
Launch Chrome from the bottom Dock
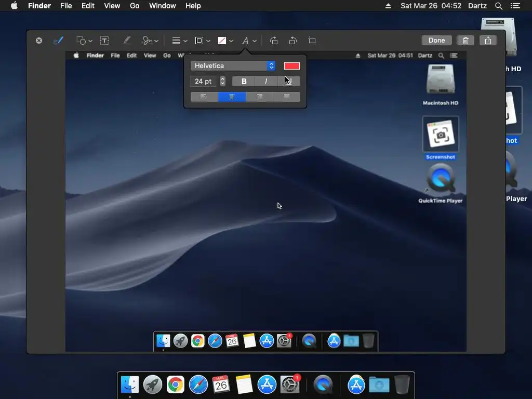(x=176, y=384)
